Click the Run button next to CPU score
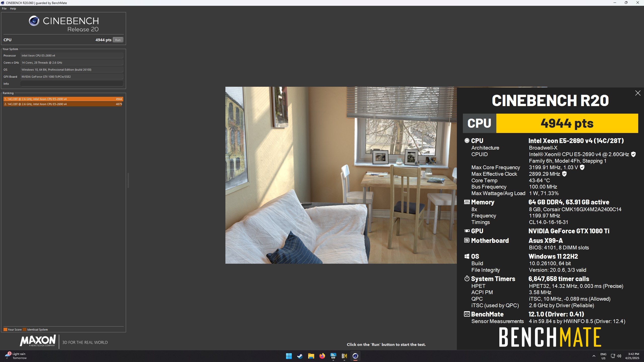 pyautogui.click(x=118, y=40)
